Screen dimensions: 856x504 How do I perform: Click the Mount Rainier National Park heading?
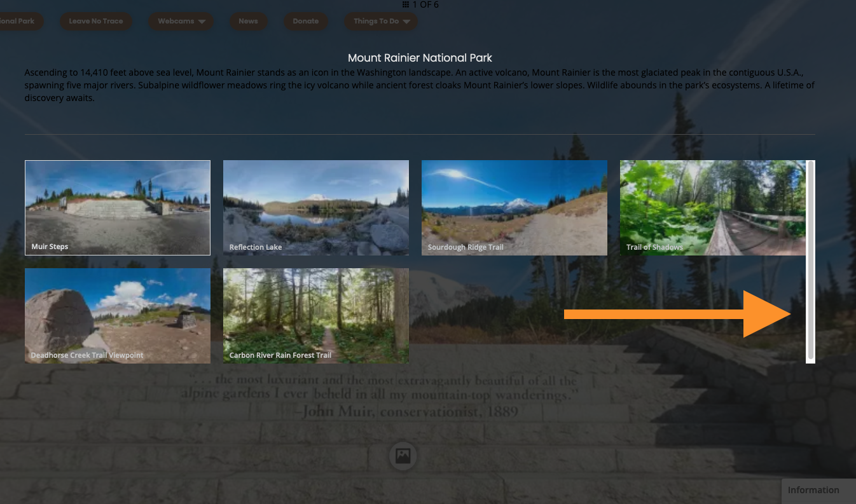[x=420, y=58]
